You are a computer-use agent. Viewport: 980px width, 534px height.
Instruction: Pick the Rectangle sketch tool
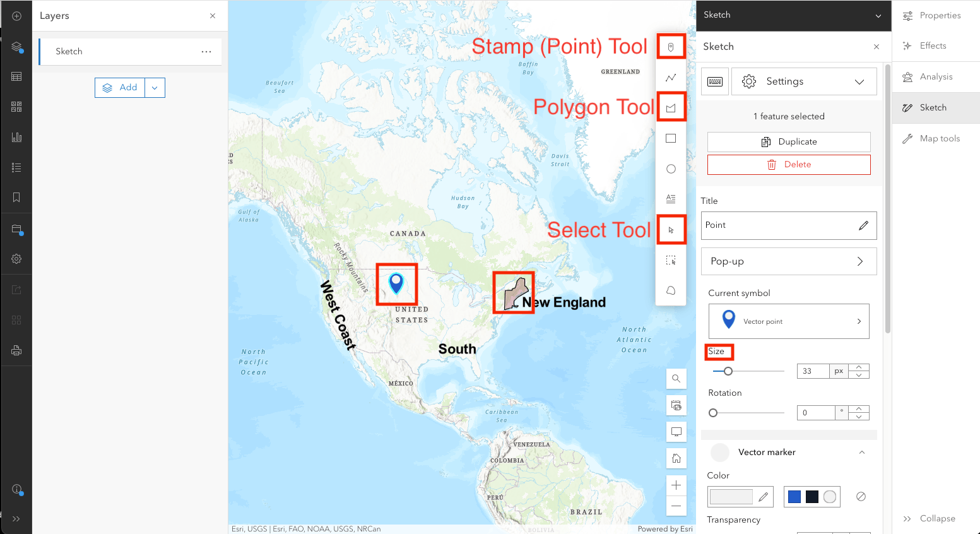(x=671, y=138)
